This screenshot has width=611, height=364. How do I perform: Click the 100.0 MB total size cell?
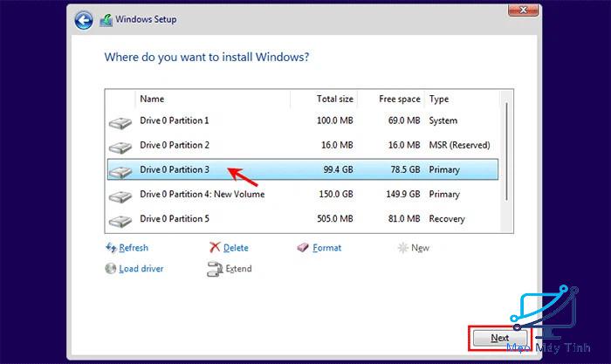(x=334, y=120)
